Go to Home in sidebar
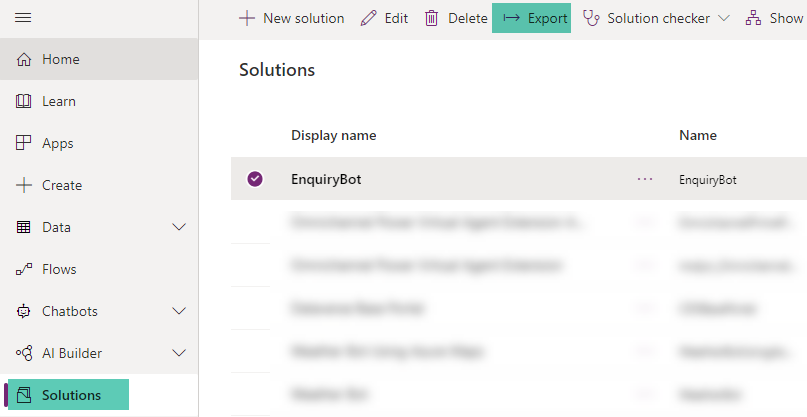This screenshot has height=417, width=807. click(99, 59)
